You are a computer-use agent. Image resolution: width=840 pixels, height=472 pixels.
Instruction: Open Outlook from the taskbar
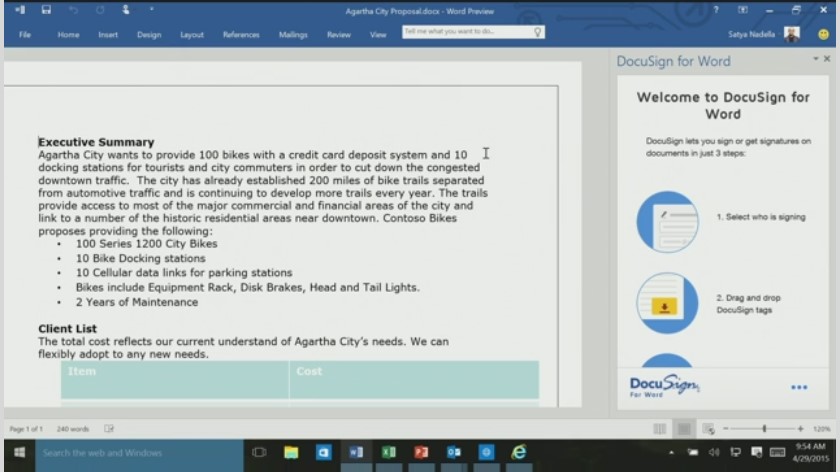454,453
